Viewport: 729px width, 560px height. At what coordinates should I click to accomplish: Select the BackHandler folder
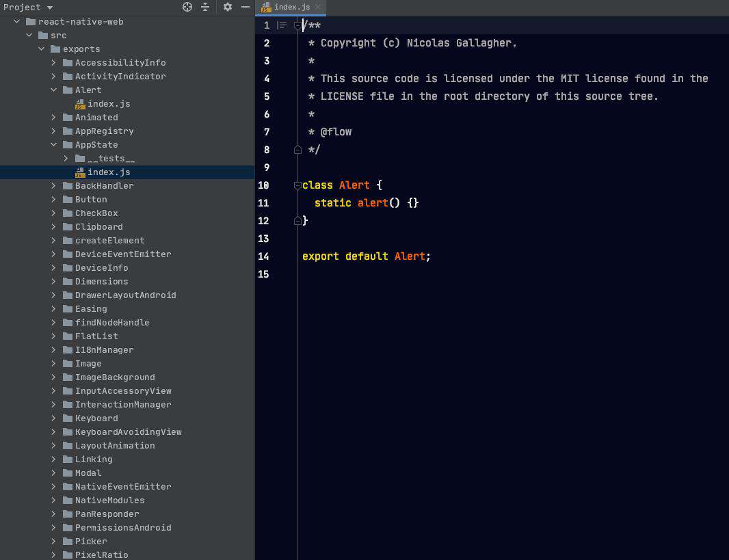pos(104,186)
